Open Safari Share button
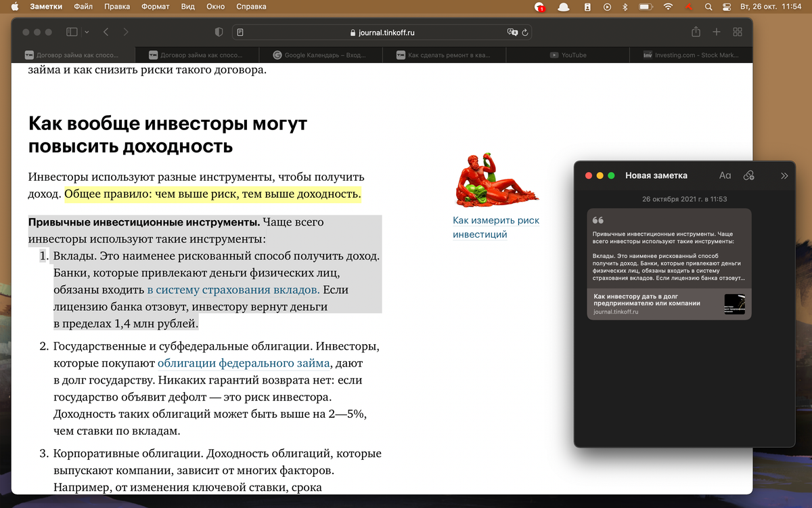 tap(696, 32)
